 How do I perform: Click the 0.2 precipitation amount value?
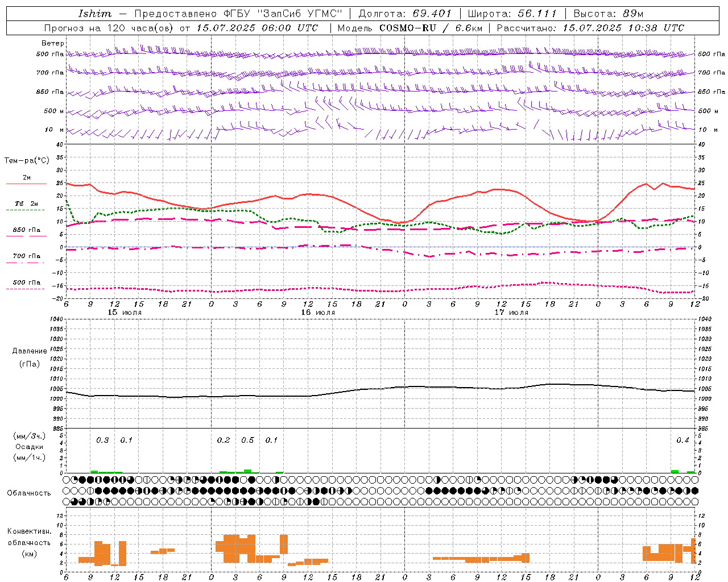224,440
